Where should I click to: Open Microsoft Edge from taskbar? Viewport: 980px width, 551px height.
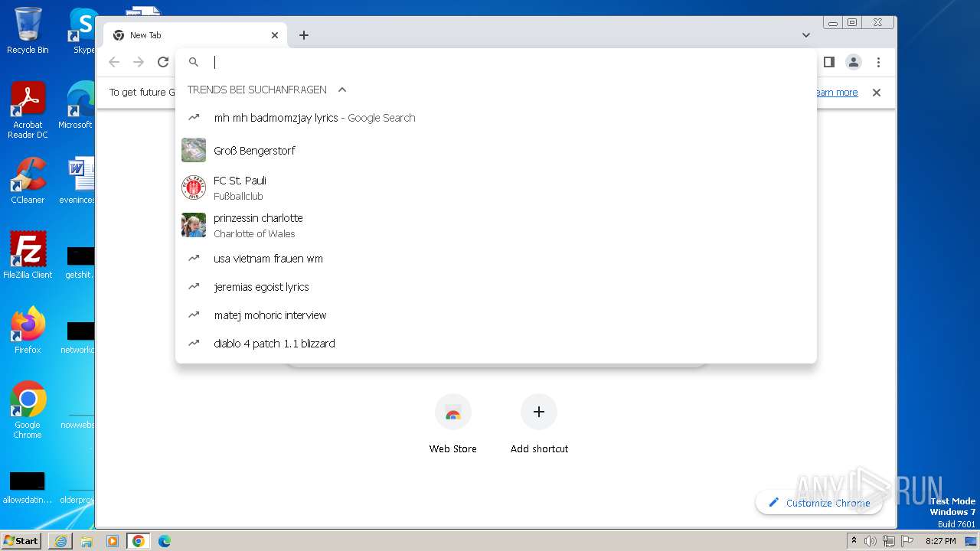click(165, 541)
